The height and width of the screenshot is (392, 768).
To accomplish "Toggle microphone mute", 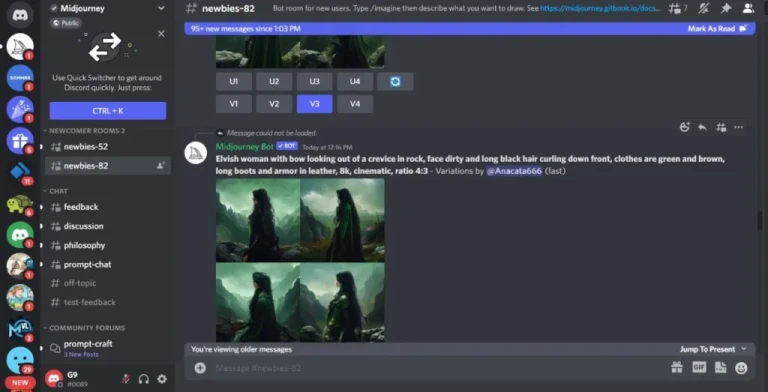I will pos(126,379).
